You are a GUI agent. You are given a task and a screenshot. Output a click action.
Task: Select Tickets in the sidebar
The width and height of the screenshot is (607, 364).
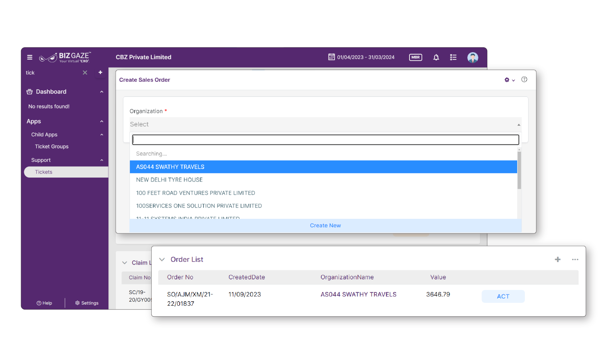tap(44, 172)
